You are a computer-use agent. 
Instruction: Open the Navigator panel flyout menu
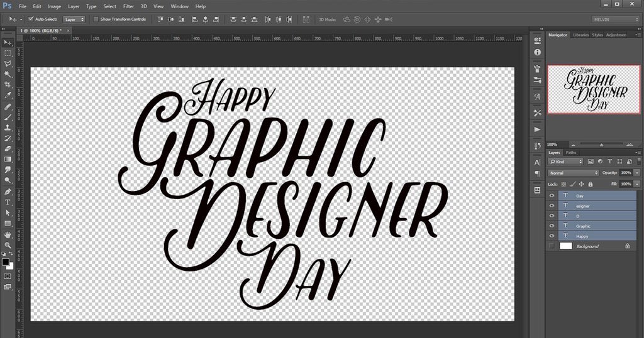[x=638, y=35]
